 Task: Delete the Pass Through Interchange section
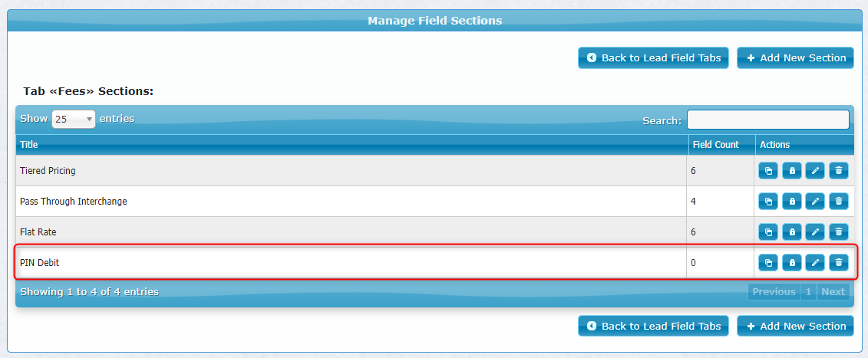(x=839, y=202)
